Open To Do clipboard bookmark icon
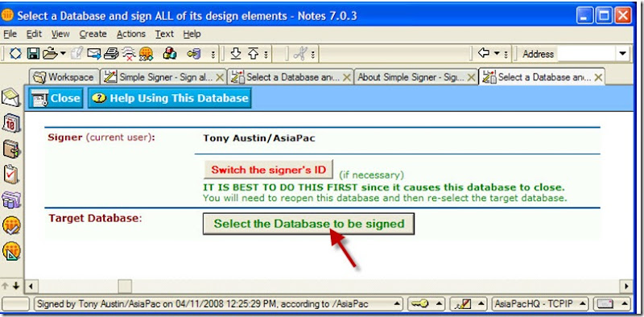 [11, 174]
